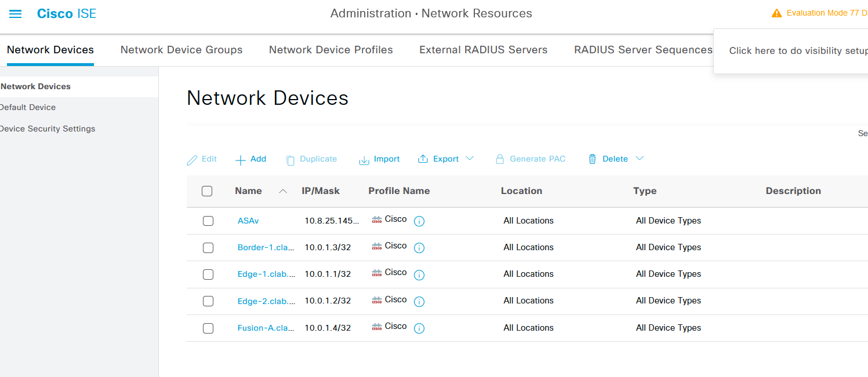
Task: Click IP cell 10.8.25.145...
Action: [x=332, y=221]
